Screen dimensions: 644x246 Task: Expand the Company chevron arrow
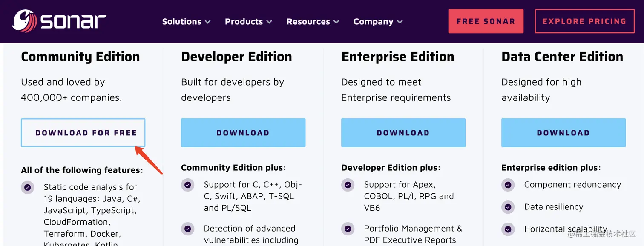[x=400, y=22]
